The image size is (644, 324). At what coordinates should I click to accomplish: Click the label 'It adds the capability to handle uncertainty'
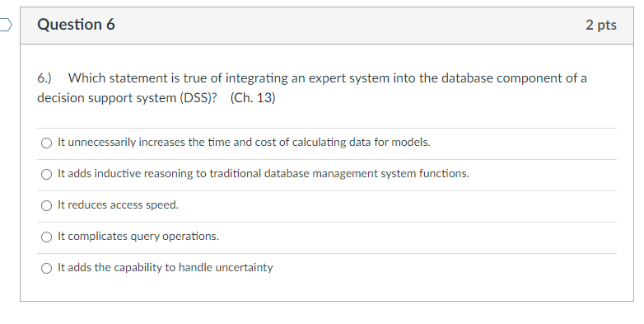pyautogui.click(x=165, y=267)
